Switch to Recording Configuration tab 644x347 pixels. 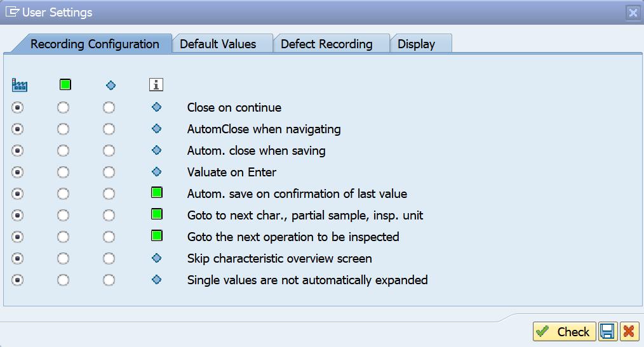click(x=95, y=44)
